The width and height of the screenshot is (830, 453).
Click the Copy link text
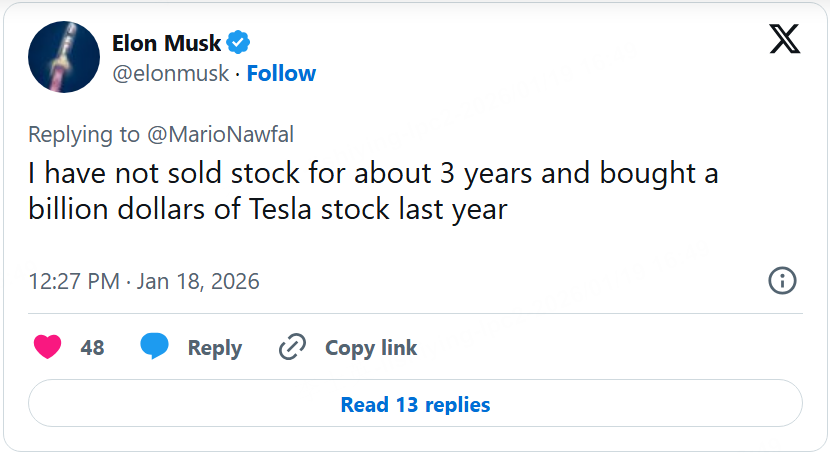(371, 348)
